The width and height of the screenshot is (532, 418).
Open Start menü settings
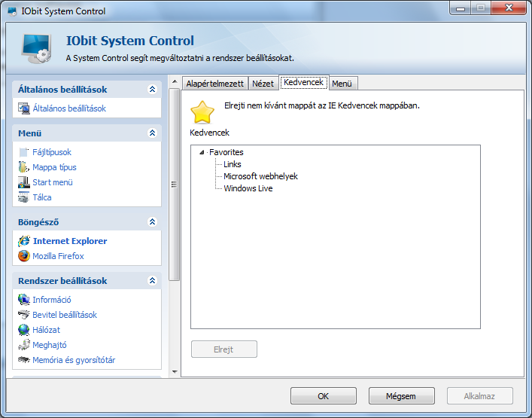click(53, 182)
